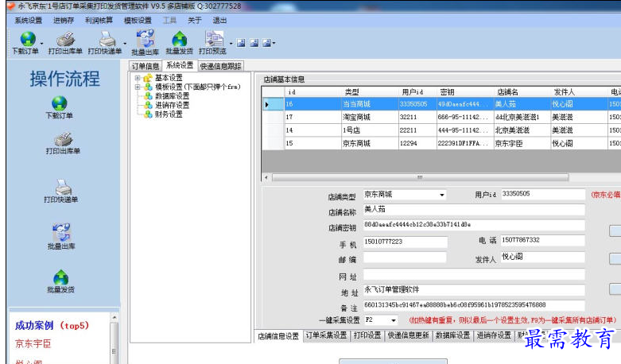
Task: Open the 一键采集设置 hotkey dropdown
Action: pos(394,320)
